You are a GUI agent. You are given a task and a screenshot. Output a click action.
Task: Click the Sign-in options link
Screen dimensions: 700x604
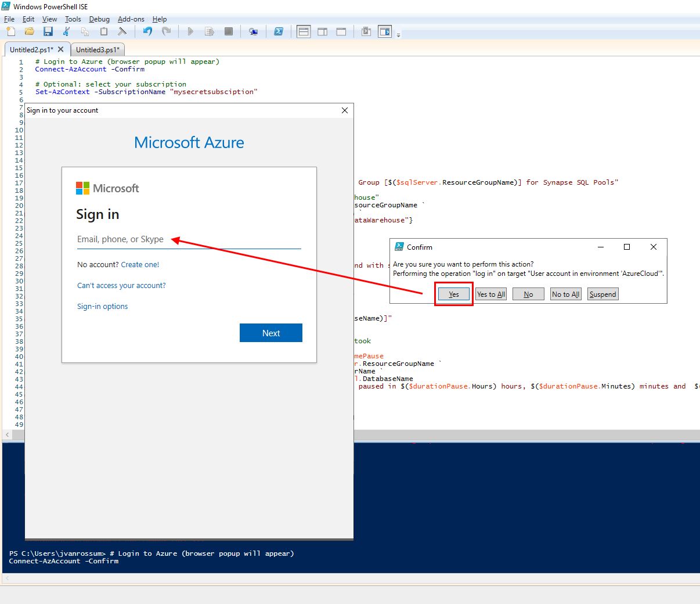[102, 306]
